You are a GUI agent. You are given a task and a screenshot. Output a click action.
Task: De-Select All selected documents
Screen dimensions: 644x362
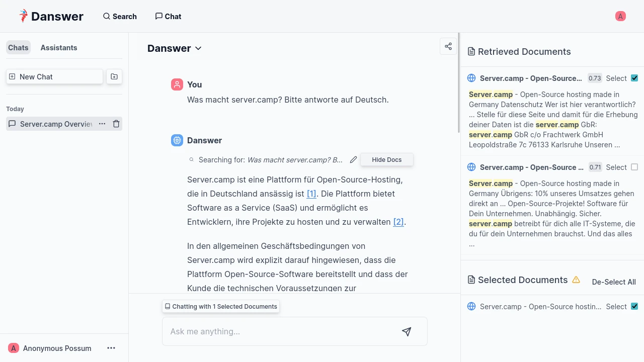pyautogui.click(x=614, y=282)
